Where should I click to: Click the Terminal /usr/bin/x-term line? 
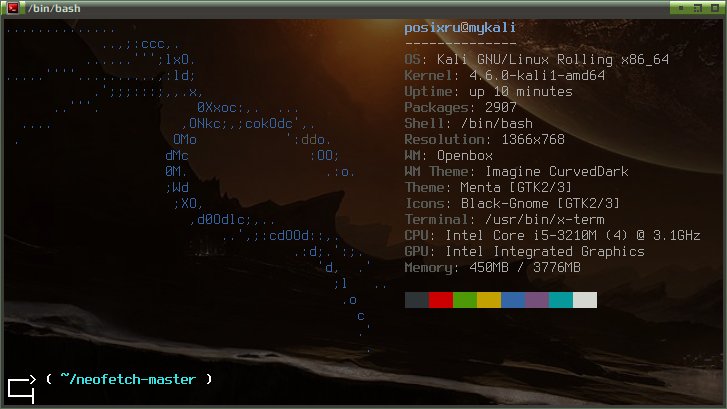click(504, 219)
